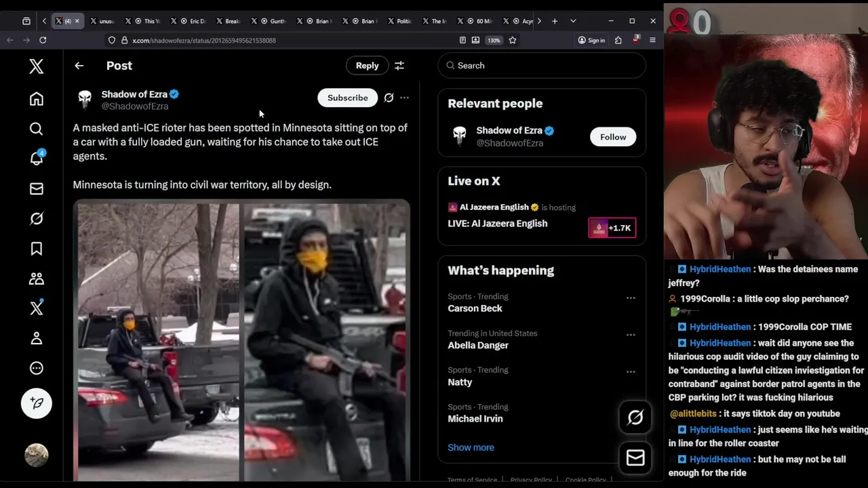
Task: Subscribe to Shadow of Ezra
Action: 347,98
